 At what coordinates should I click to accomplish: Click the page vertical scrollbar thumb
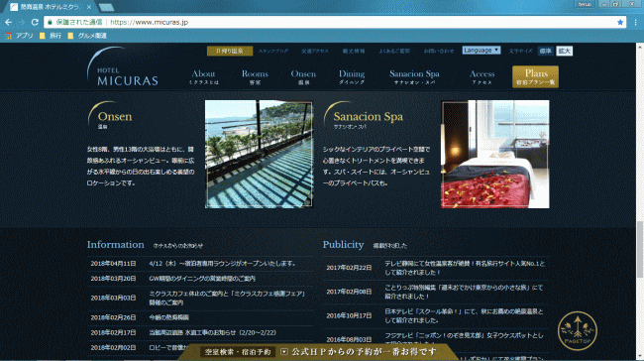point(640,250)
